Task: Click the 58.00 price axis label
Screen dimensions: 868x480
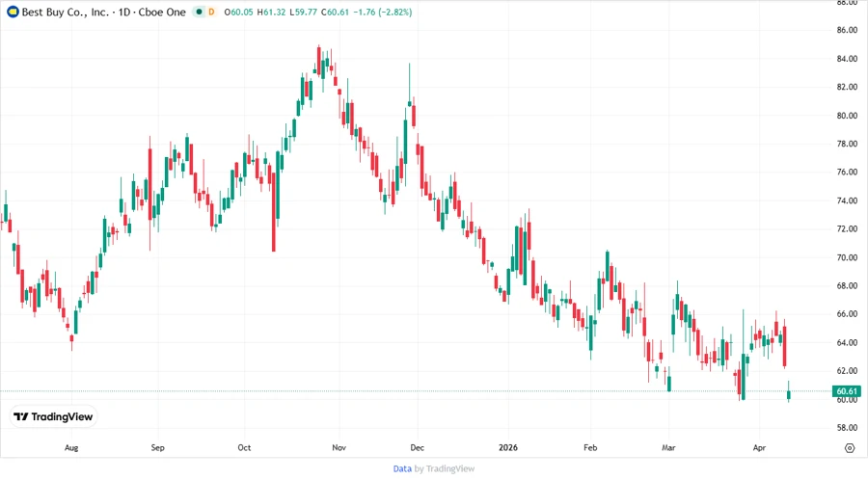Action: tap(847, 428)
